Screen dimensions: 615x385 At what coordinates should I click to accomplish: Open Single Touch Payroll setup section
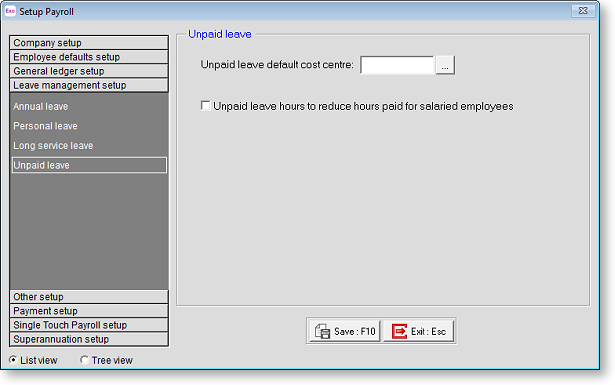click(89, 325)
